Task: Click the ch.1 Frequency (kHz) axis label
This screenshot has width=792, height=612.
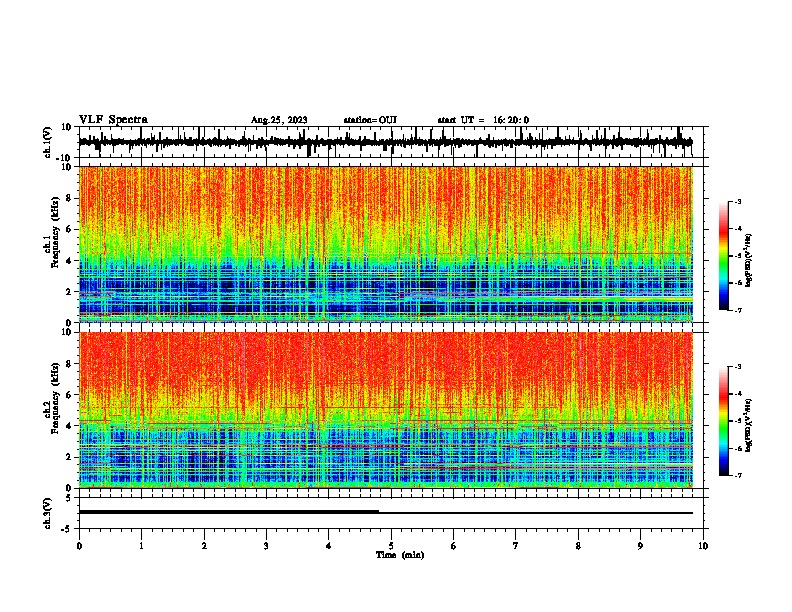Action: [x=56, y=232]
